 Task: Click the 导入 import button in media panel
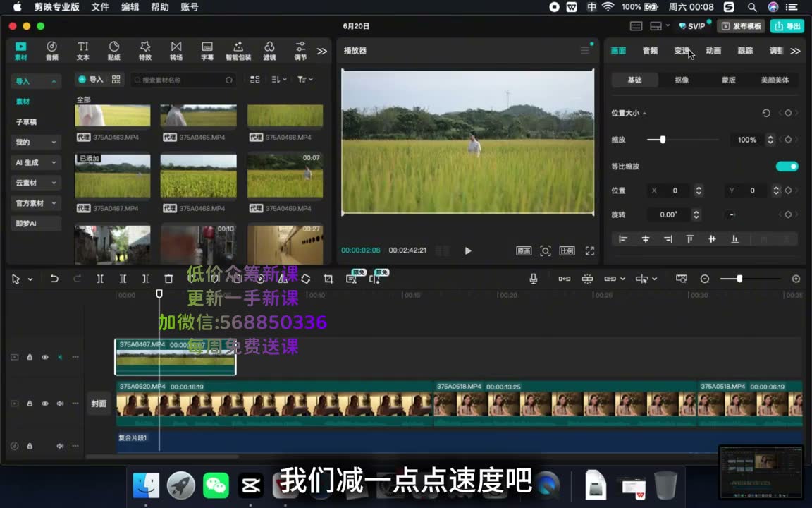pos(91,79)
